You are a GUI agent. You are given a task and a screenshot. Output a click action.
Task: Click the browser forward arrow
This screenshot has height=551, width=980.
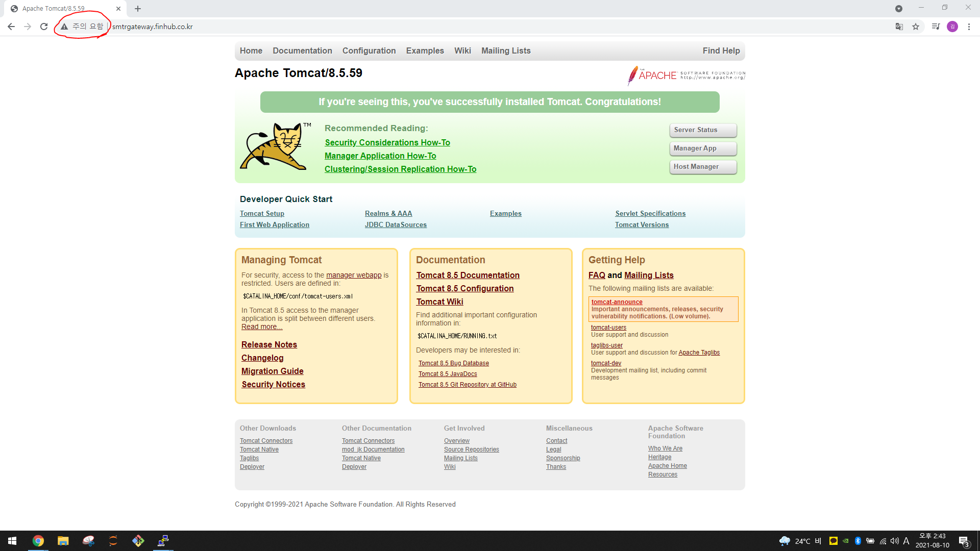(28, 27)
